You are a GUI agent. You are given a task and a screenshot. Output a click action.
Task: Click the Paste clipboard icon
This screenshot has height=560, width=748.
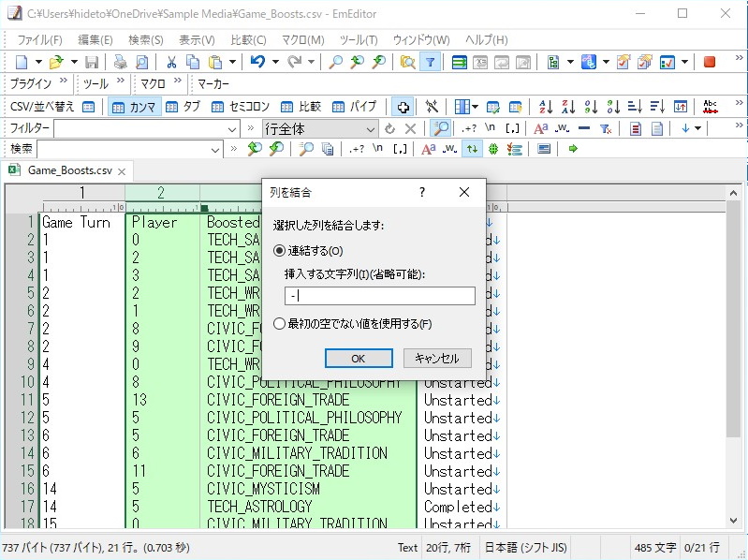tap(215, 62)
